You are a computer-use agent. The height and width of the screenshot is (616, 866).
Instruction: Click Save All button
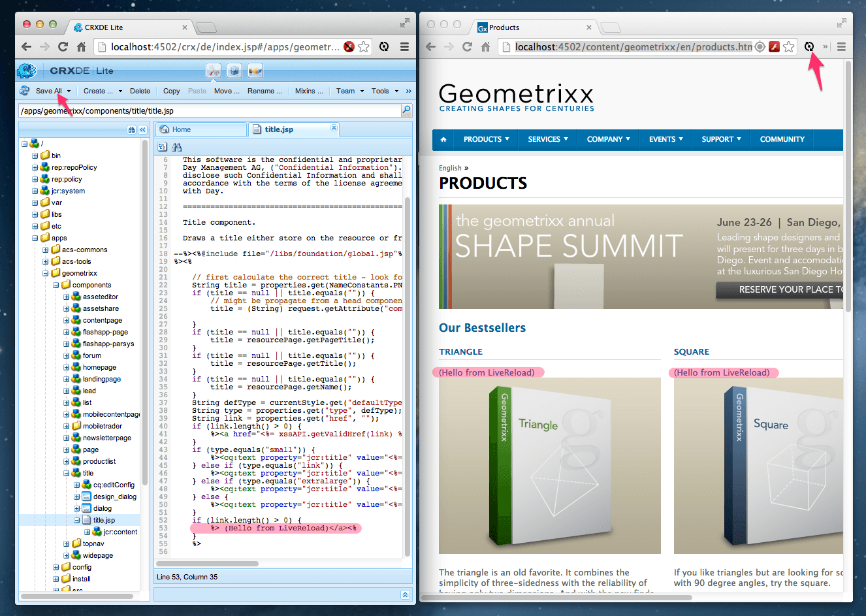(x=48, y=91)
